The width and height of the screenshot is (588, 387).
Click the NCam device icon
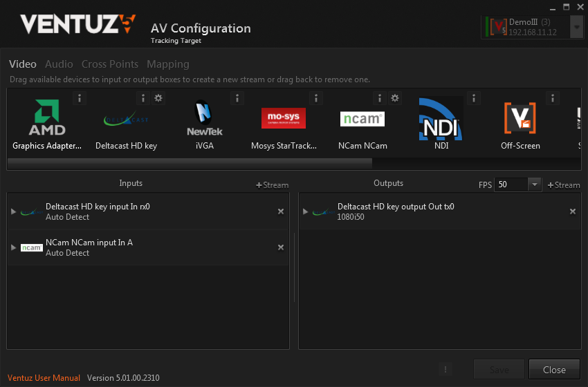(362, 119)
